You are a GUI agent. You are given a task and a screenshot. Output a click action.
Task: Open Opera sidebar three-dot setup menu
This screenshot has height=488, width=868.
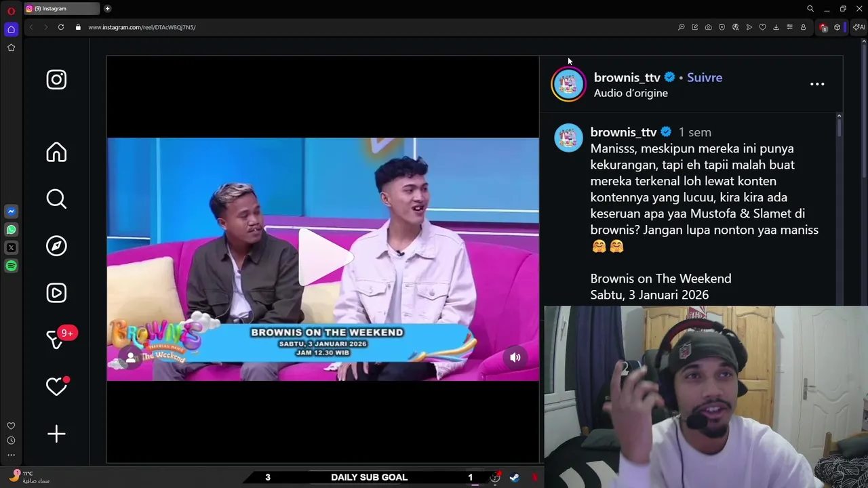click(11, 455)
